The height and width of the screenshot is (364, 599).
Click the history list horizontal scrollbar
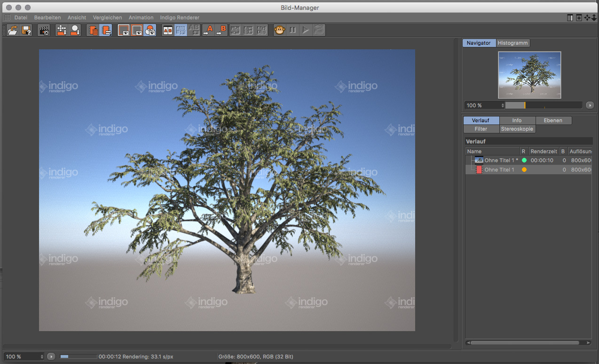(x=529, y=343)
